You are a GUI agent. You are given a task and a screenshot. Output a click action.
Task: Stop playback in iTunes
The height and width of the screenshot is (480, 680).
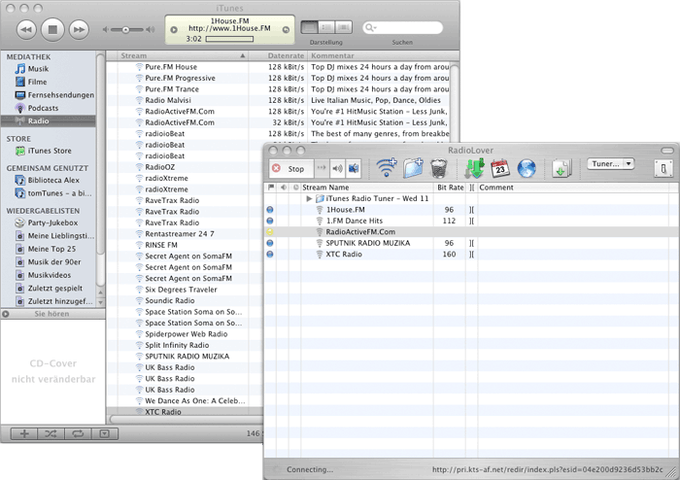pyautogui.click(x=52, y=29)
